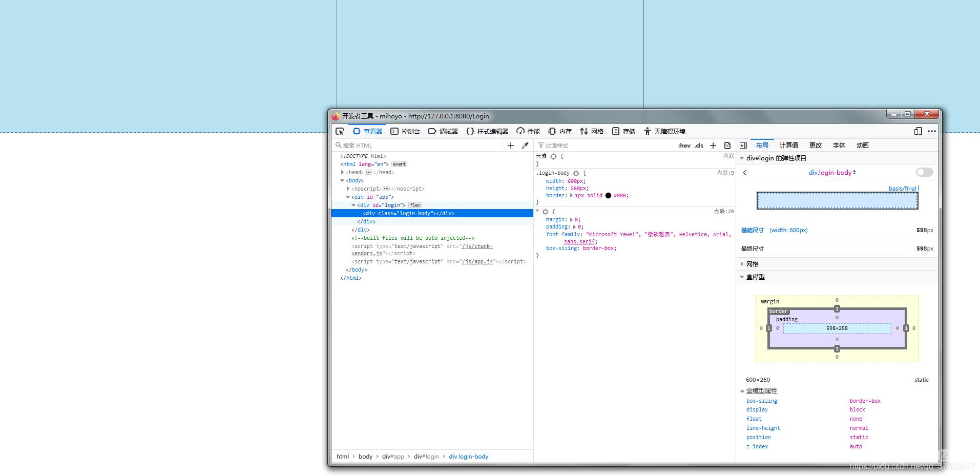Open responsive design mode icon
980x476 pixels.
click(918, 132)
